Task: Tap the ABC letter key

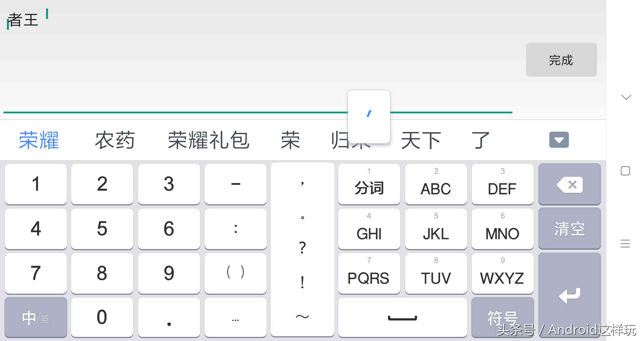Action: coord(436,184)
